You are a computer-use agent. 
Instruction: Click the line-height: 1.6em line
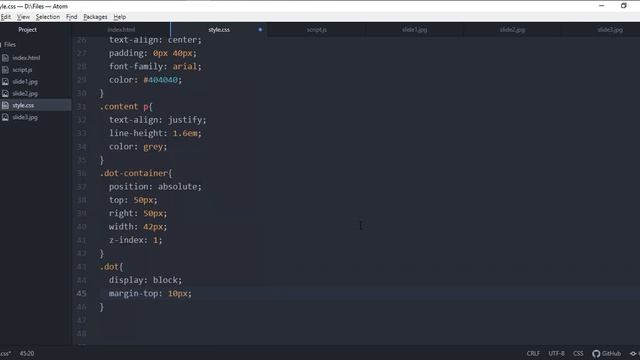click(x=155, y=133)
